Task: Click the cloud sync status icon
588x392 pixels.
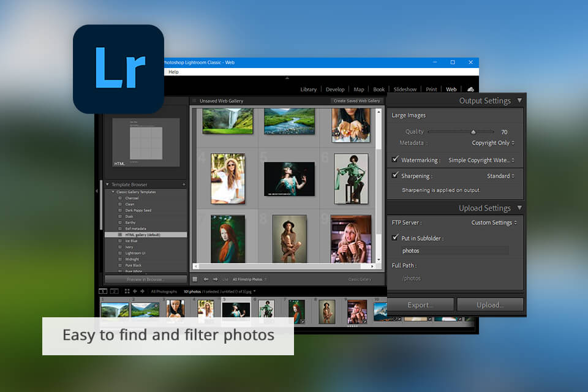Action: pos(470,89)
